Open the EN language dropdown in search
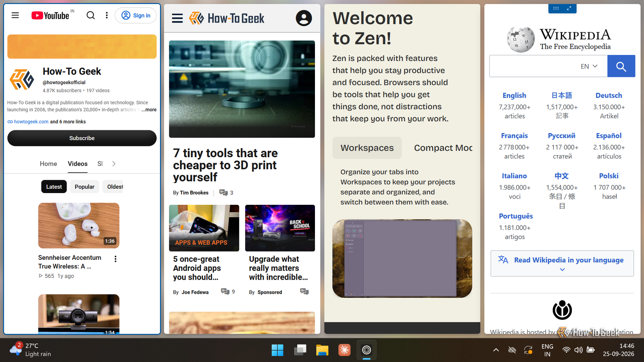644x362 pixels. (x=589, y=66)
